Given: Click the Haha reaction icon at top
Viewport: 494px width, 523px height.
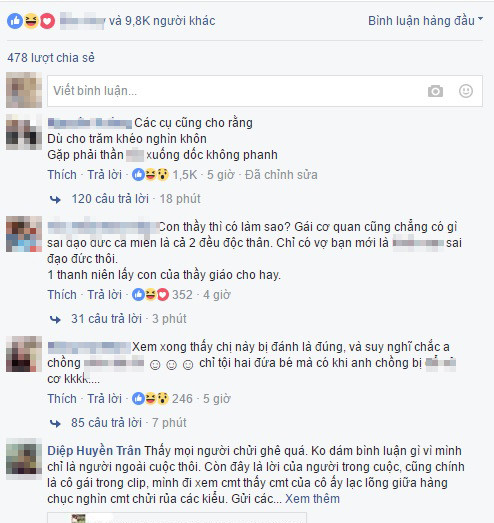Looking at the screenshot, I should [31, 21].
